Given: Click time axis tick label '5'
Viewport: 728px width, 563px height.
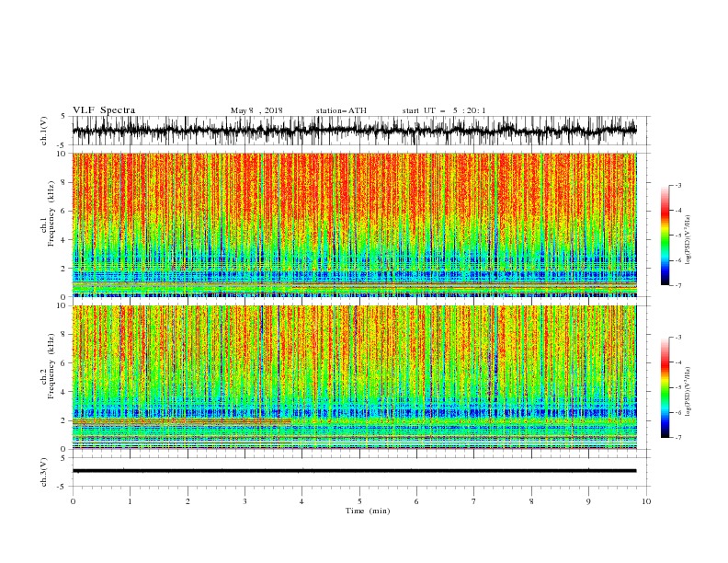Looking at the screenshot, I should pyautogui.click(x=359, y=501).
